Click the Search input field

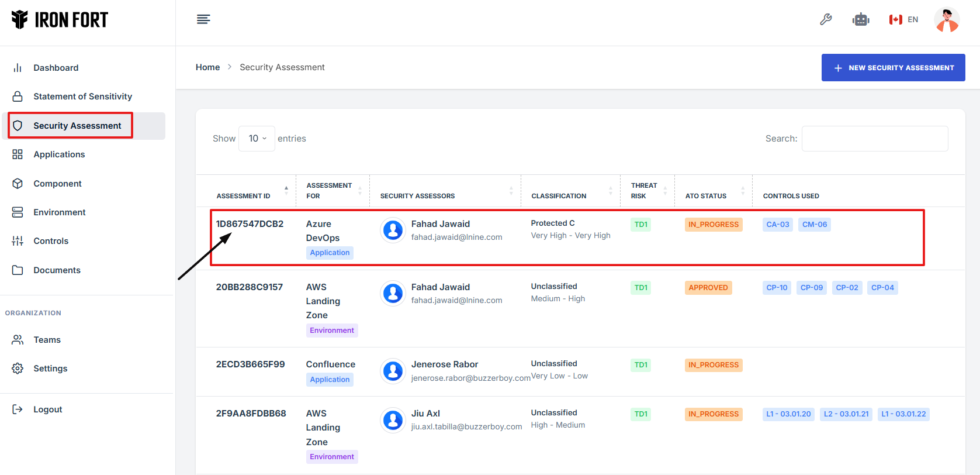click(874, 139)
